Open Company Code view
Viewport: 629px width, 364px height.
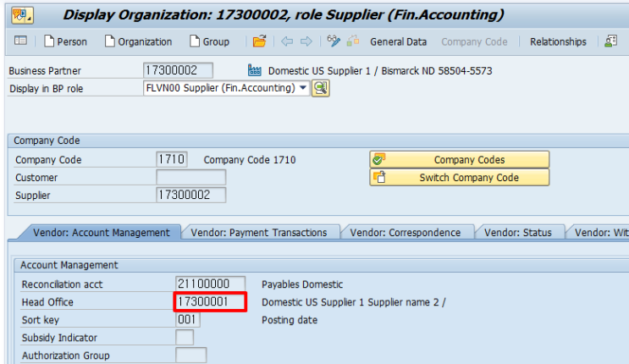pyautogui.click(x=474, y=41)
